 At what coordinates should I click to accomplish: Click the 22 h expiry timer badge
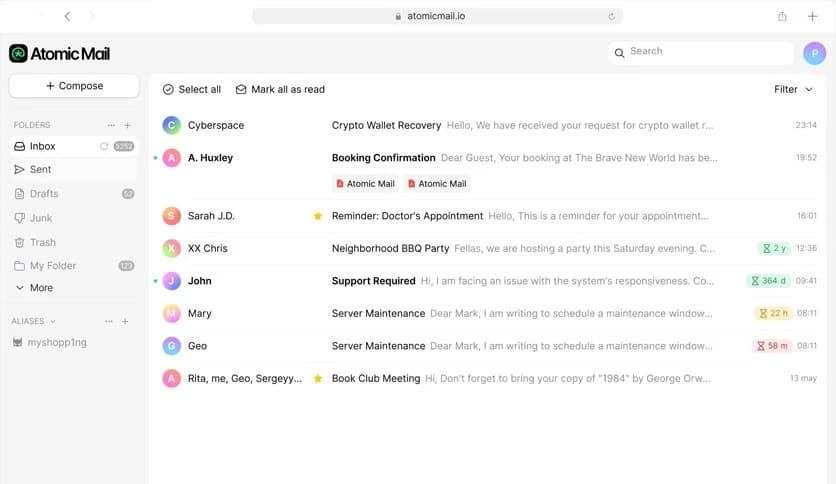click(773, 313)
